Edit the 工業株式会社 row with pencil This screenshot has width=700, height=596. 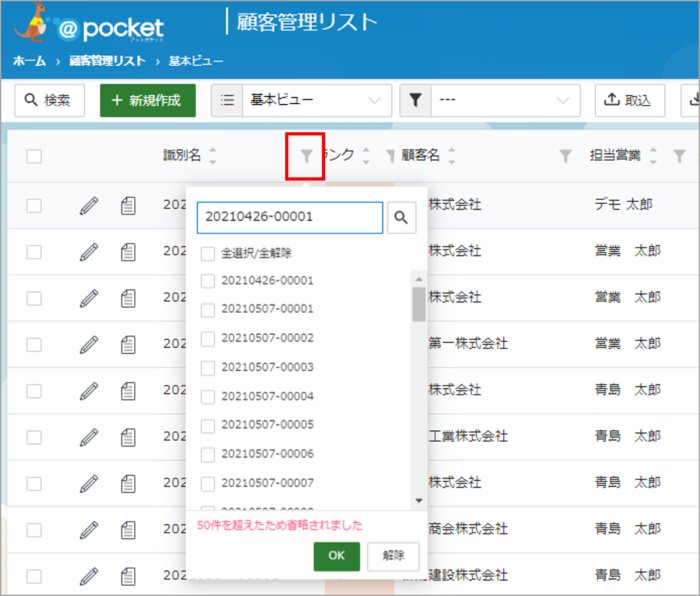pyautogui.click(x=89, y=438)
